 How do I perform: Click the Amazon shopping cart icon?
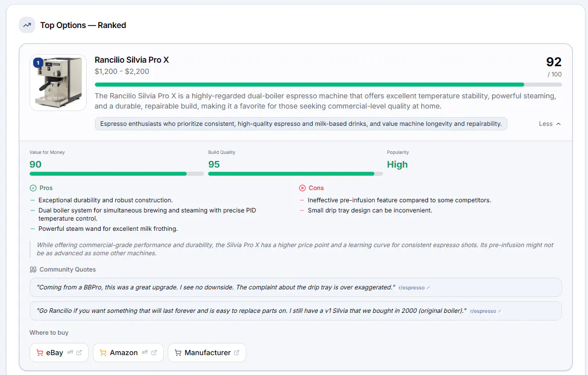(103, 353)
